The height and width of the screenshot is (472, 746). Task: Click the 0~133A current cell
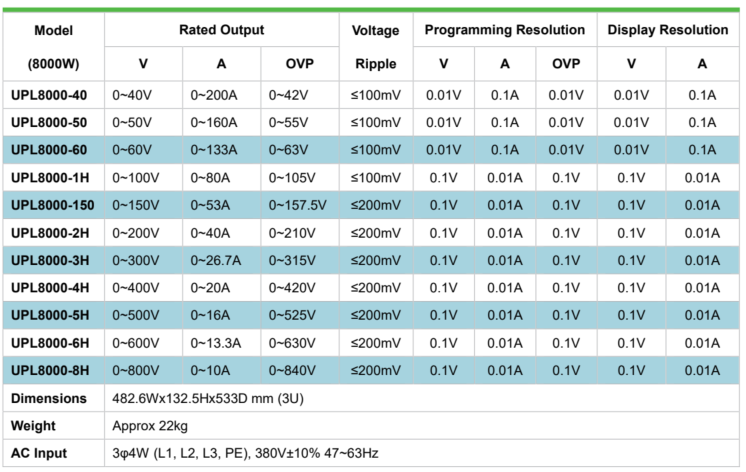214,150
